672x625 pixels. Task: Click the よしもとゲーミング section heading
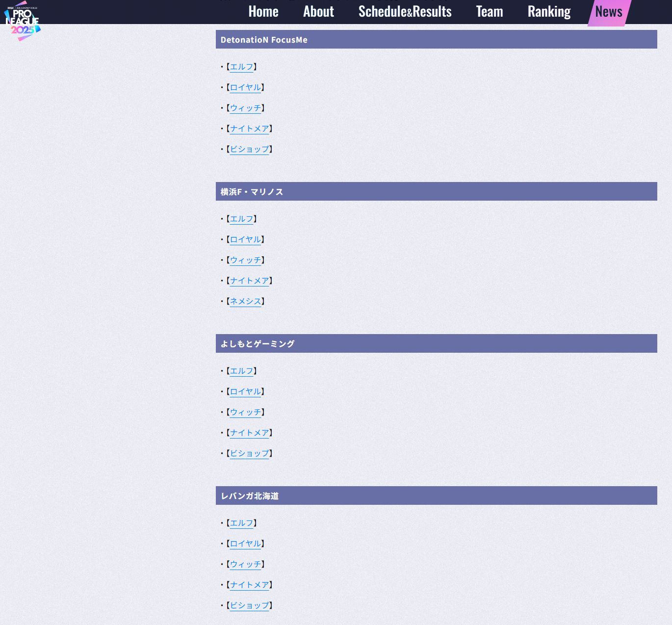[x=437, y=343]
